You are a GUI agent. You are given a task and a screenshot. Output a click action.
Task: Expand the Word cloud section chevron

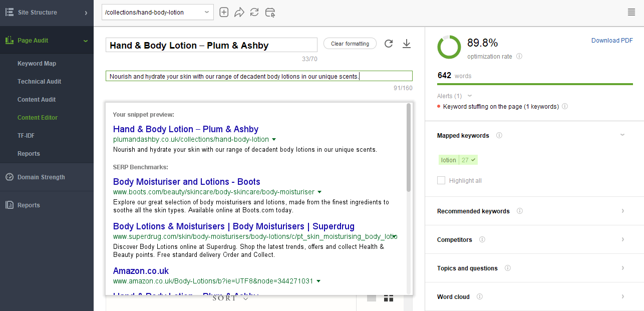[x=623, y=296]
